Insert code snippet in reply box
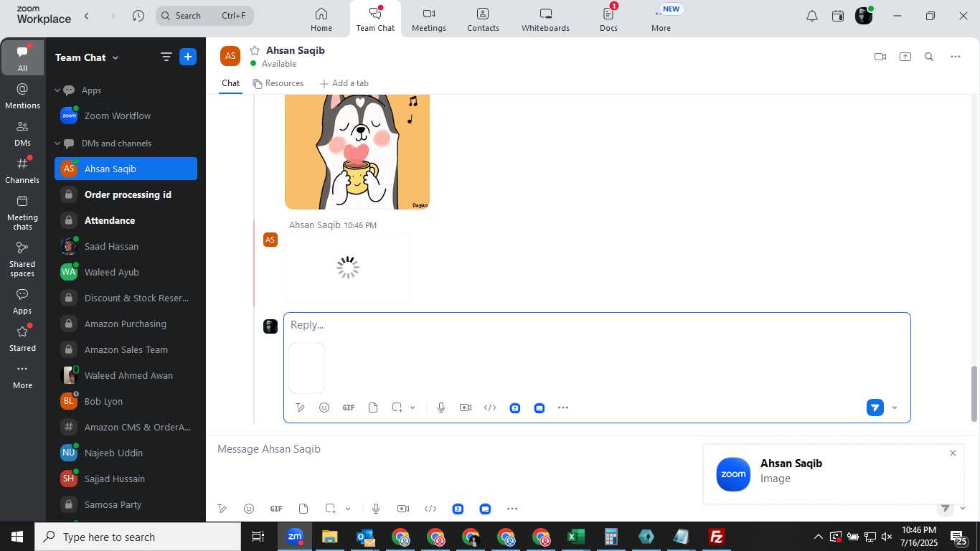 [x=490, y=408]
